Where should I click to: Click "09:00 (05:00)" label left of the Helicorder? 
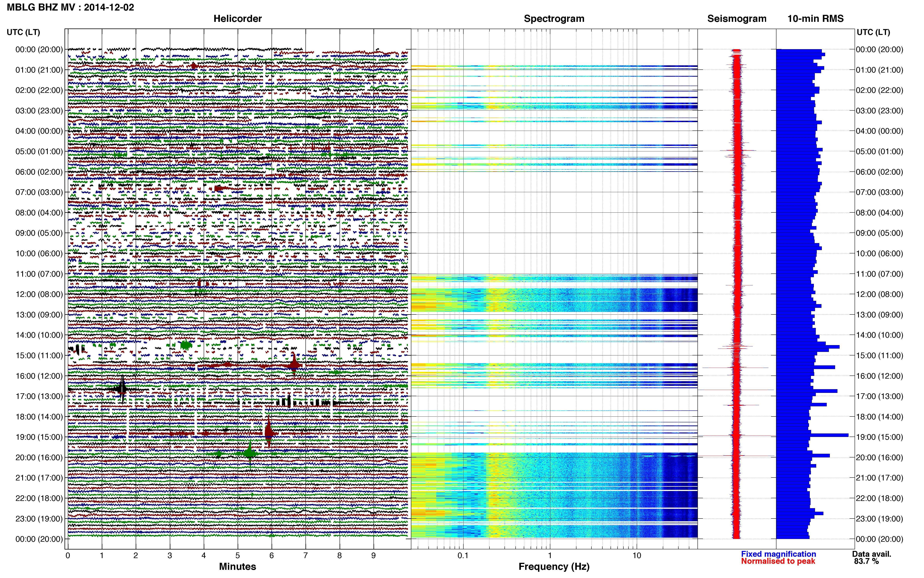pos(39,233)
